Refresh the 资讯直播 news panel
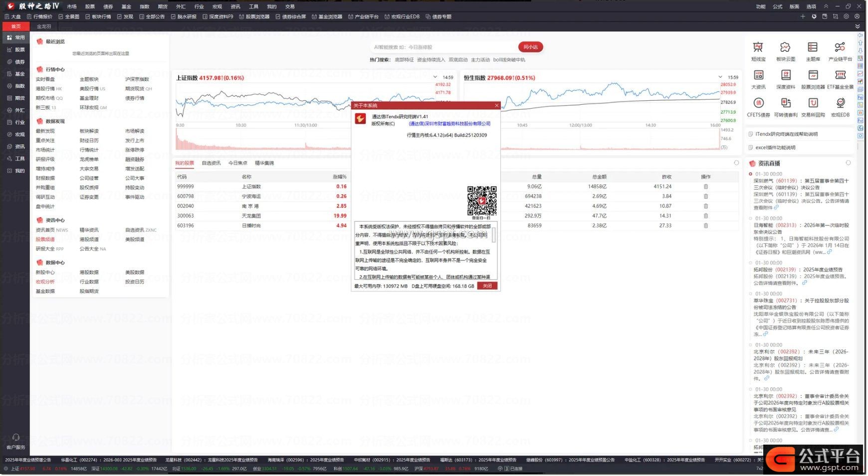868x476 pixels. tap(848, 163)
